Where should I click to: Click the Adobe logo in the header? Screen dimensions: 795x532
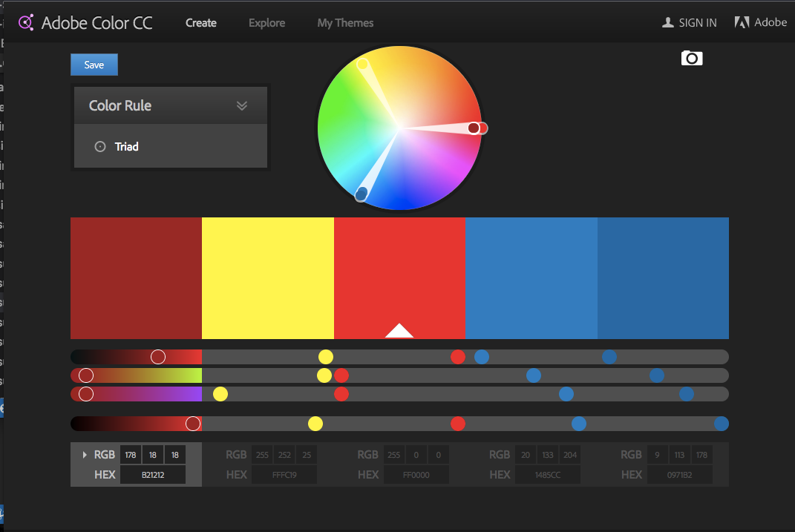[x=742, y=22]
